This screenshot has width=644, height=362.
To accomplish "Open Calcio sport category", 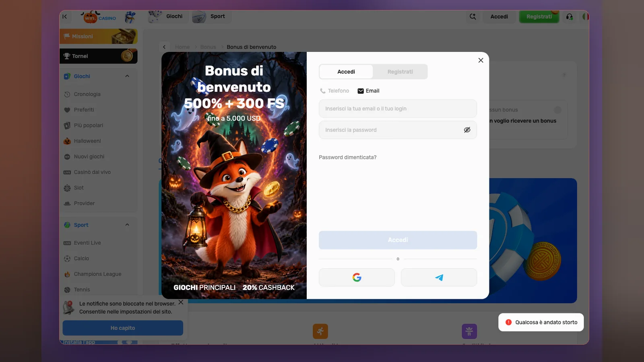I will pos(81,259).
